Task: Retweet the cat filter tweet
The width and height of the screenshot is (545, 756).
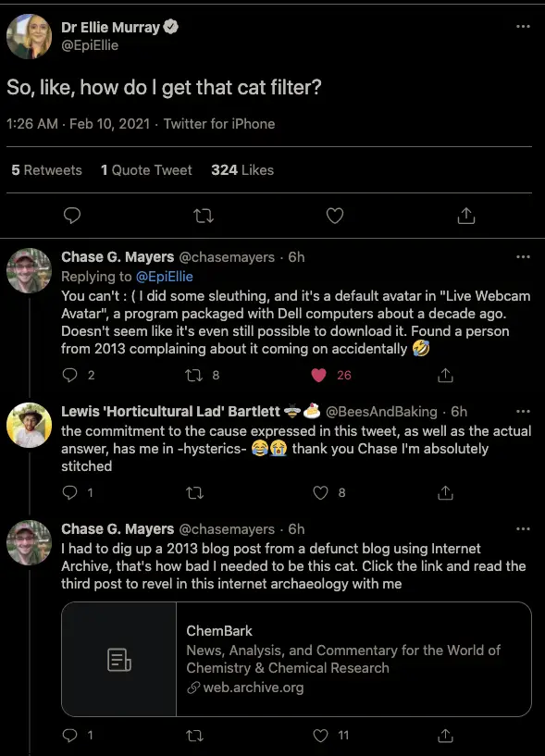Action: (203, 216)
